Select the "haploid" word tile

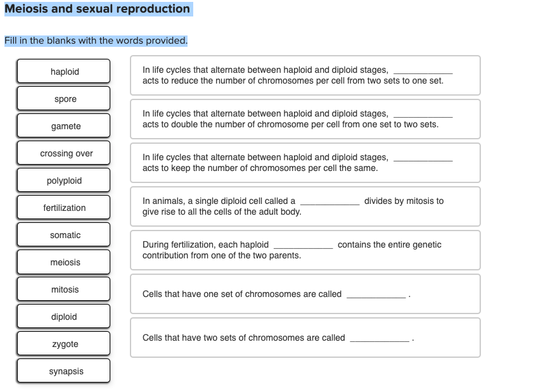pos(63,71)
